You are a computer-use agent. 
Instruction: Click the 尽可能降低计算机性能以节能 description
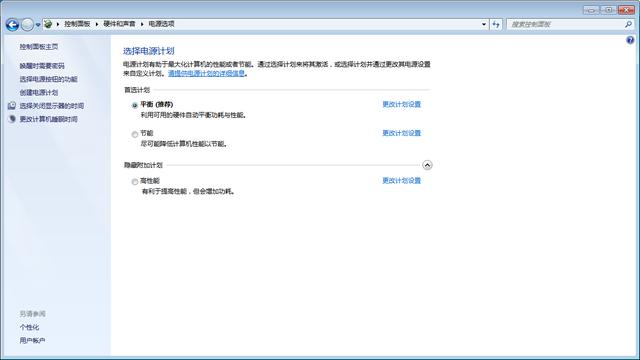click(x=184, y=144)
